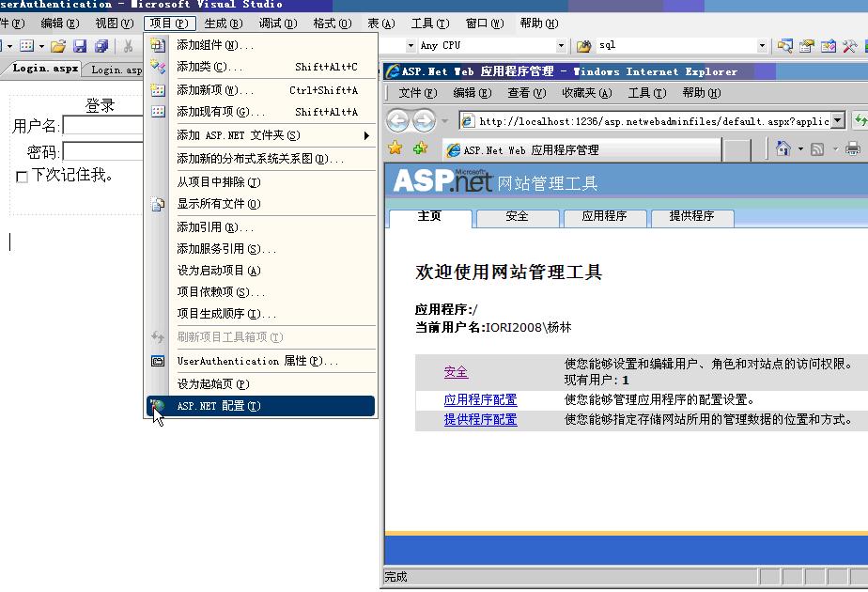This screenshot has width=868, height=592.
Task: Switch to the 提供程序 tab
Action: (691, 217)
